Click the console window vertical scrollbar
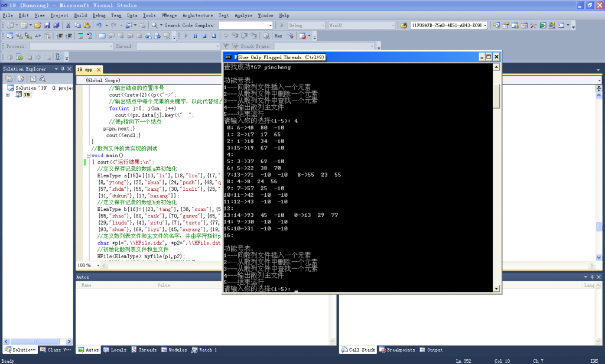 (497, 177)
